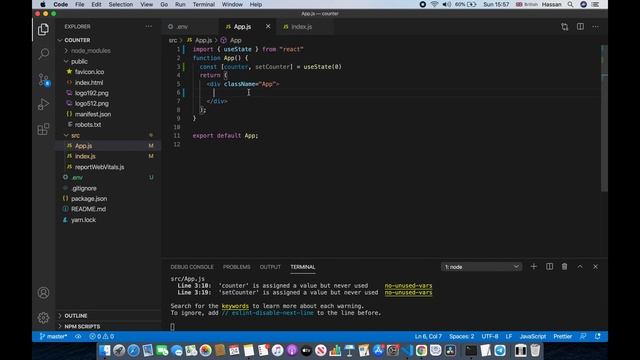Select the TERMINAL panel tab
Image resolution: width=640 pixels, height=360 pixels.
pyautogui.click(x=303, y=267)
